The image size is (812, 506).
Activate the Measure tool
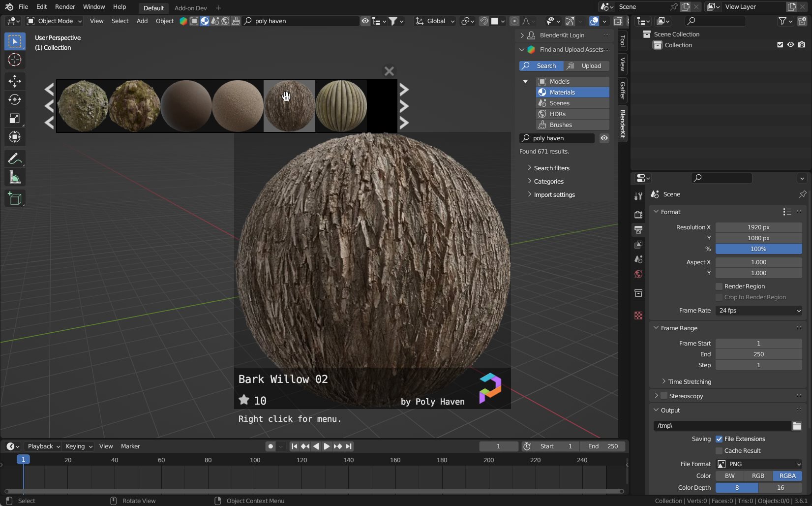pos(15,177)
